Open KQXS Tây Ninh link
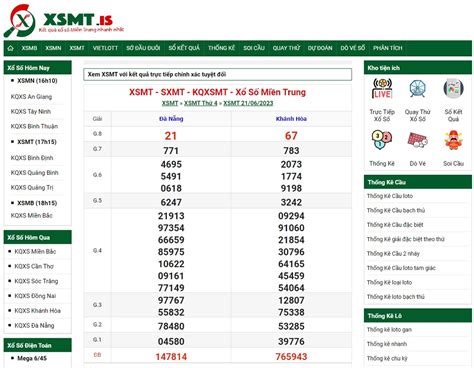This screenshot has height=368, width=474. tap(31, 111)
